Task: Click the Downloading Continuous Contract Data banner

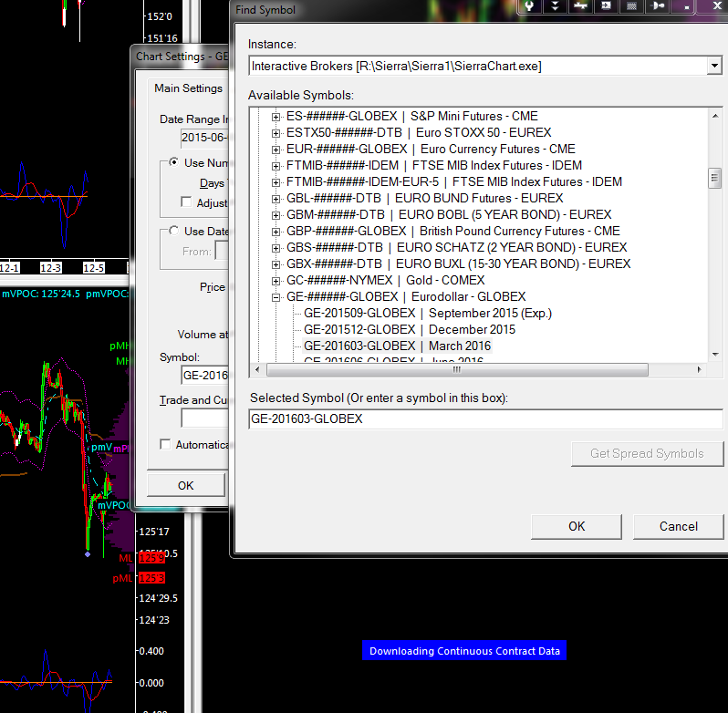Action: click(464, 651)
